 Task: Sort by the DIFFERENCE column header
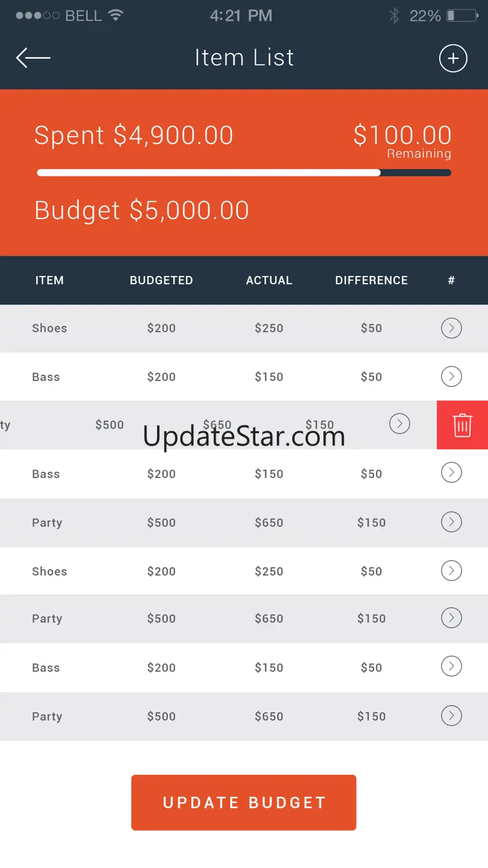(372, 280)
